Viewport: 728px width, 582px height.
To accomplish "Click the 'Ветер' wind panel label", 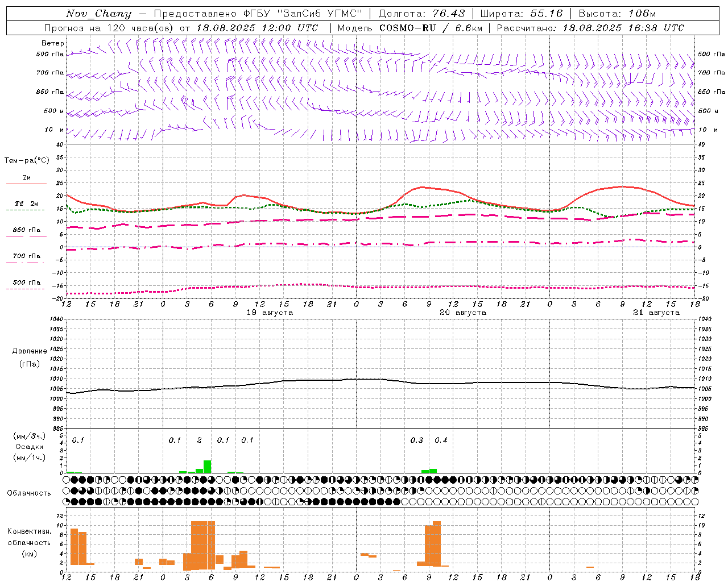I will pyautogui.click(x=53, y=43).
